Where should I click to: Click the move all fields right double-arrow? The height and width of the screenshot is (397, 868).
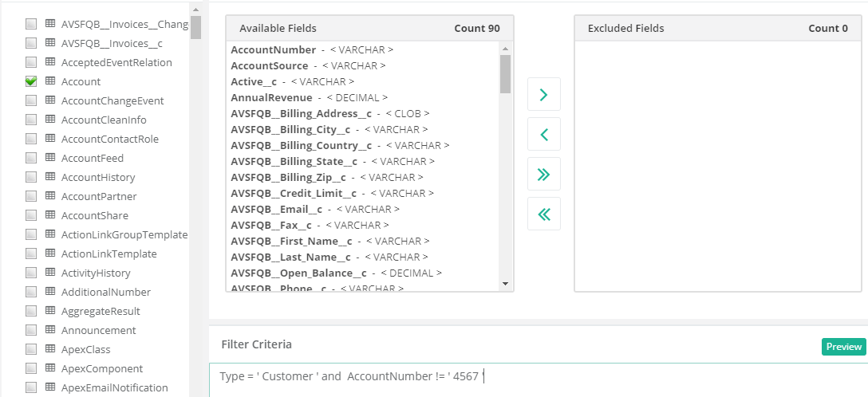[544, 174]
